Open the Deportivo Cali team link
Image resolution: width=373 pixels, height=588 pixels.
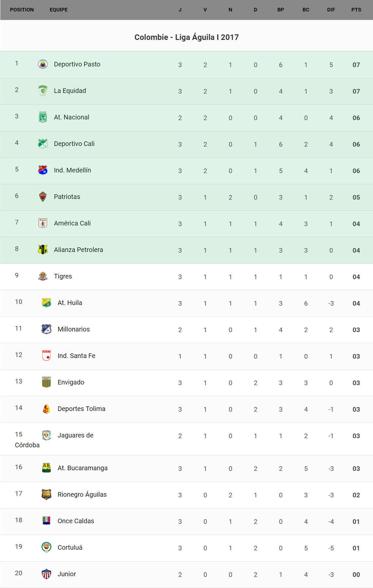[x=74, y=144]
